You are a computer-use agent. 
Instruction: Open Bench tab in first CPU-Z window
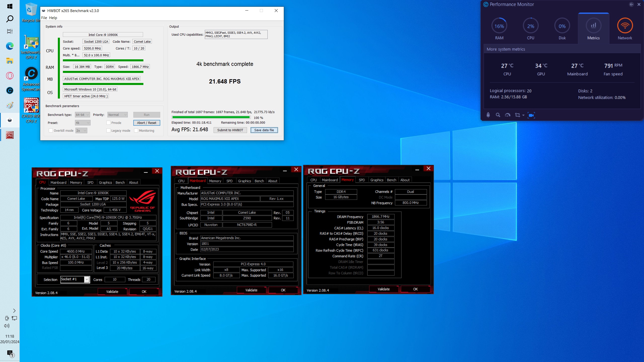[120, 182]
